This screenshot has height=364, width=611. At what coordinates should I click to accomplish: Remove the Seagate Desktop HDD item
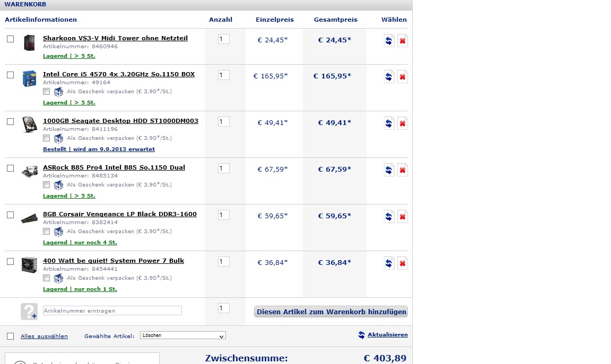(x=403, y=123)
